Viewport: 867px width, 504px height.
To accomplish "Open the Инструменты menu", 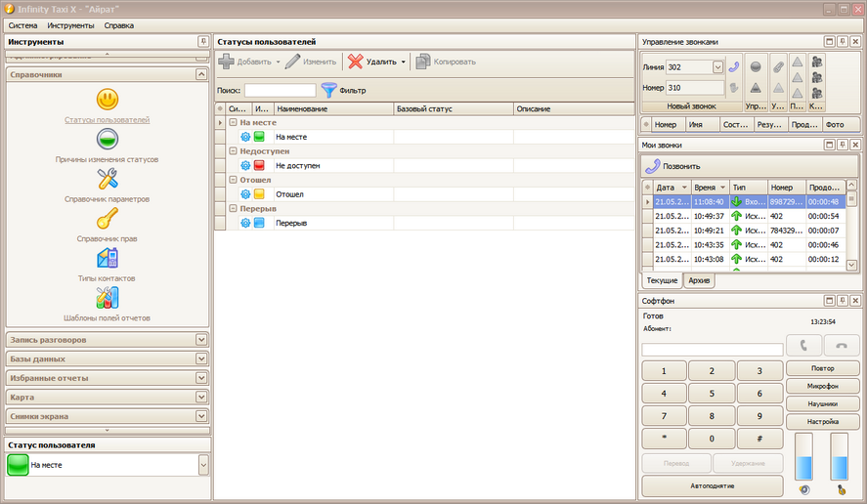I will point(70,25).
